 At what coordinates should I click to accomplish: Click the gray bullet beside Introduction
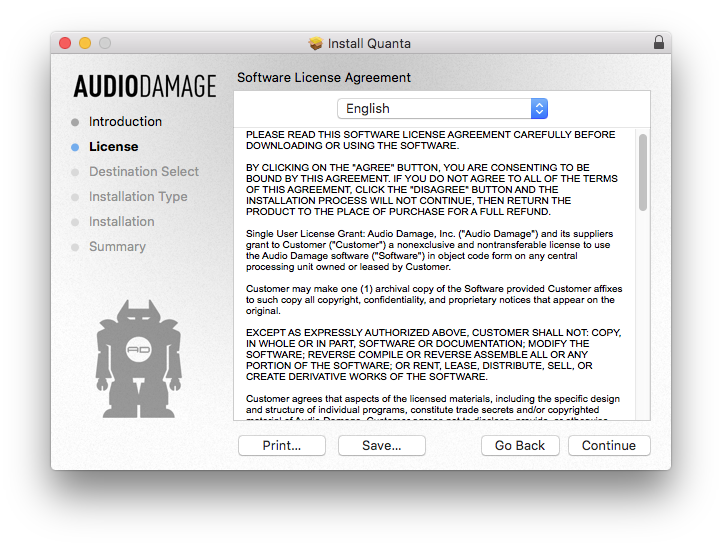point(75,122)
